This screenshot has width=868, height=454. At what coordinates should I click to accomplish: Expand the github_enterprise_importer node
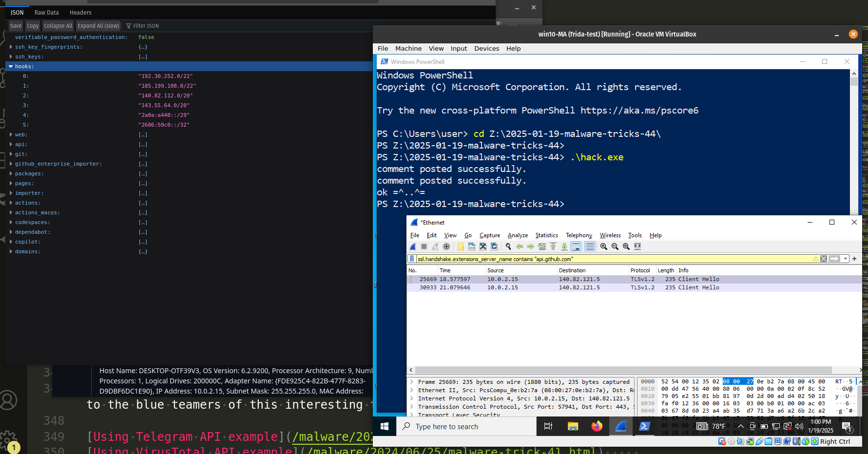(x=11, y=164)
